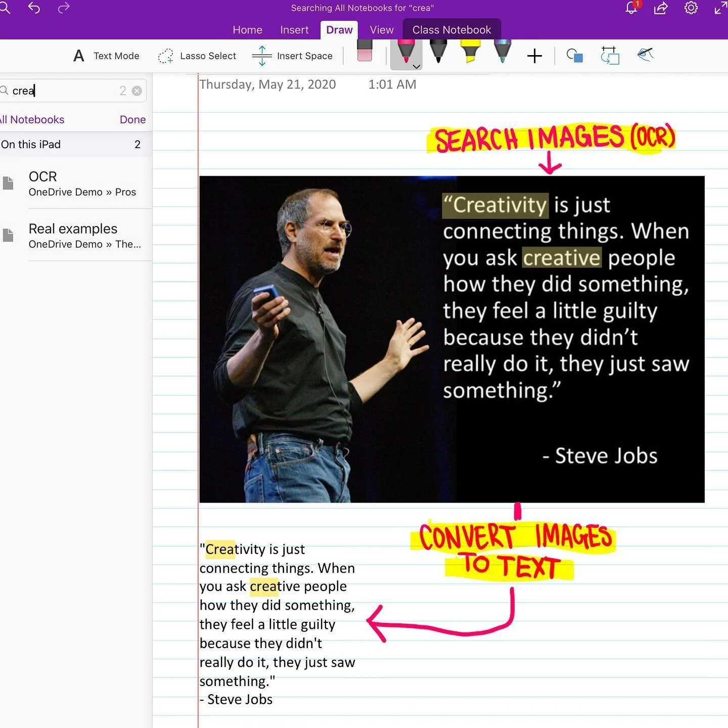Open the View tab
Screen dimensions: 728x728
382,30
